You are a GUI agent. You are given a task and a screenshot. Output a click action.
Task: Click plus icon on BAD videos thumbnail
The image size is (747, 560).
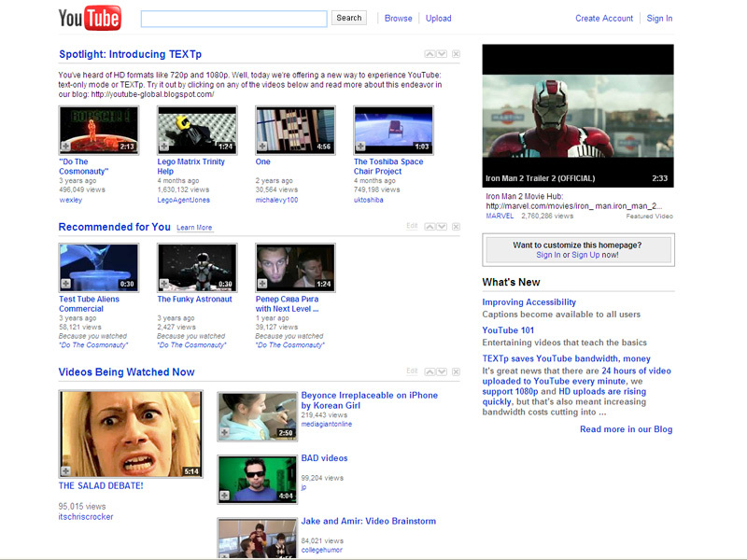pyautogui.click(x=224, y=496)
